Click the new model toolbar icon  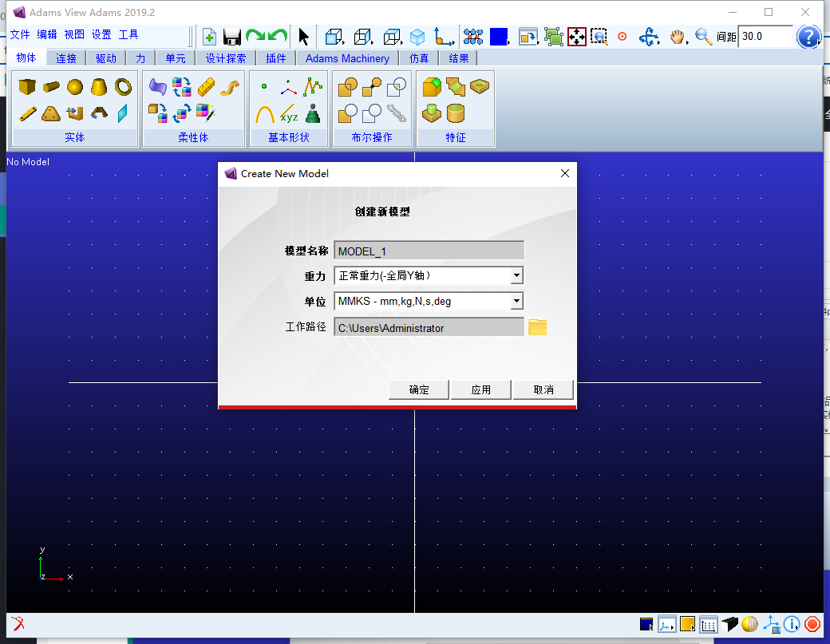point(209,37)
